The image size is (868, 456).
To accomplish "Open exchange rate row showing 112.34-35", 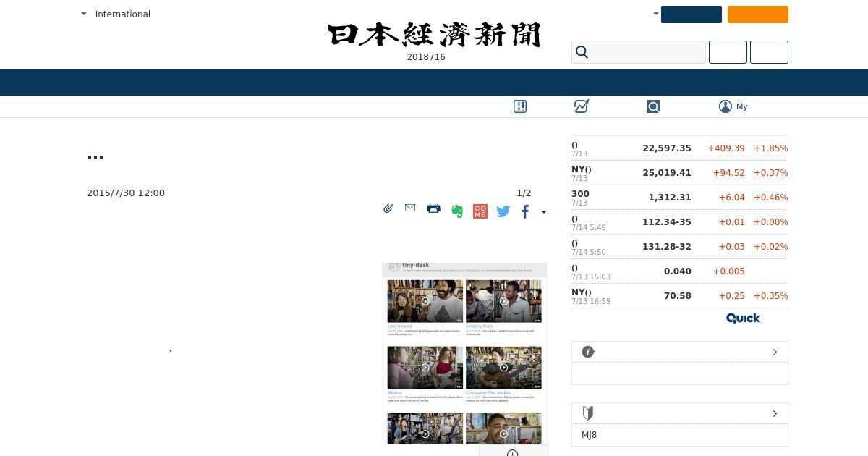I will pyautogui.click(x=680, y=222).
